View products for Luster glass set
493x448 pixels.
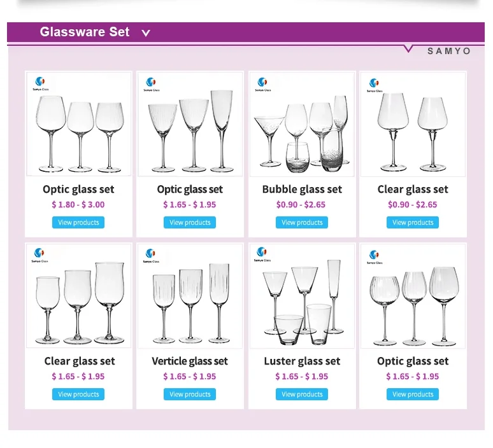(302, 395)
